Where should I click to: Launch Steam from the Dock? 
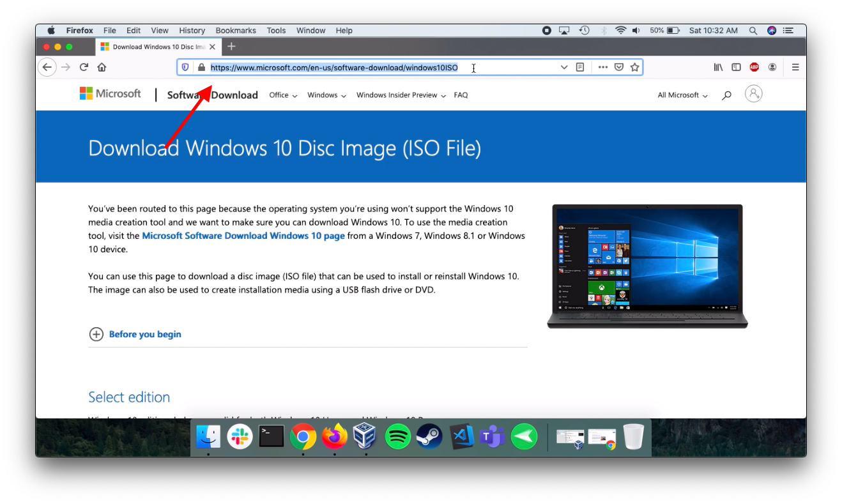429,437
